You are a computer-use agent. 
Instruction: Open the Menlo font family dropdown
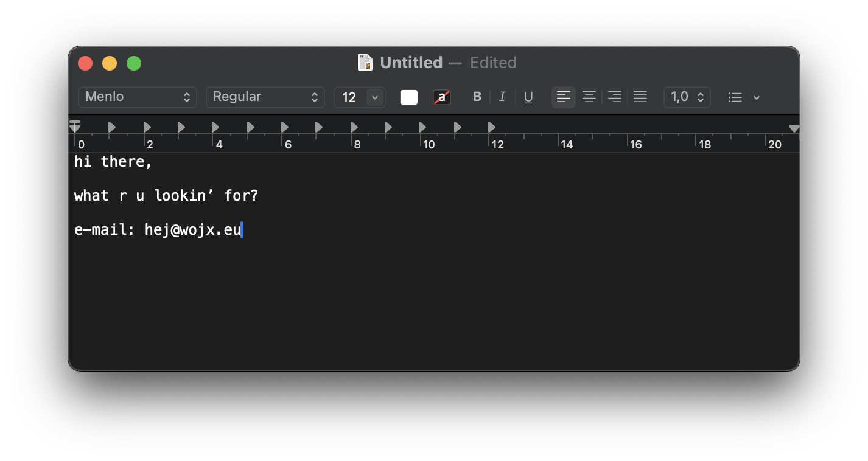point(138,97)
